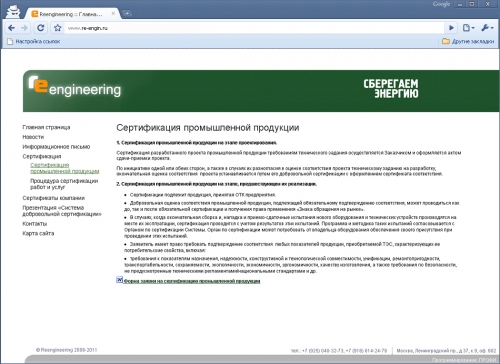This screenshot has width=500, height=364.
Task: Close the Reengineering tab
Action: tap(113, 14)
